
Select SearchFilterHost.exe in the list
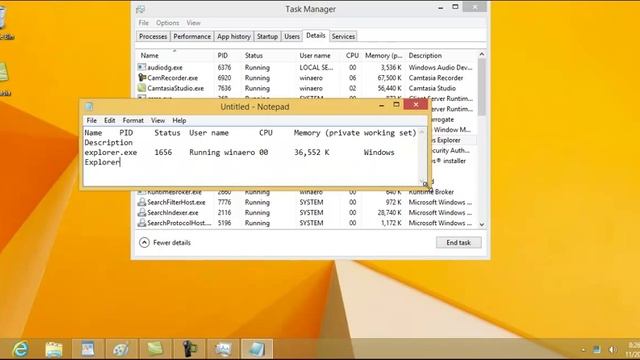176,202
